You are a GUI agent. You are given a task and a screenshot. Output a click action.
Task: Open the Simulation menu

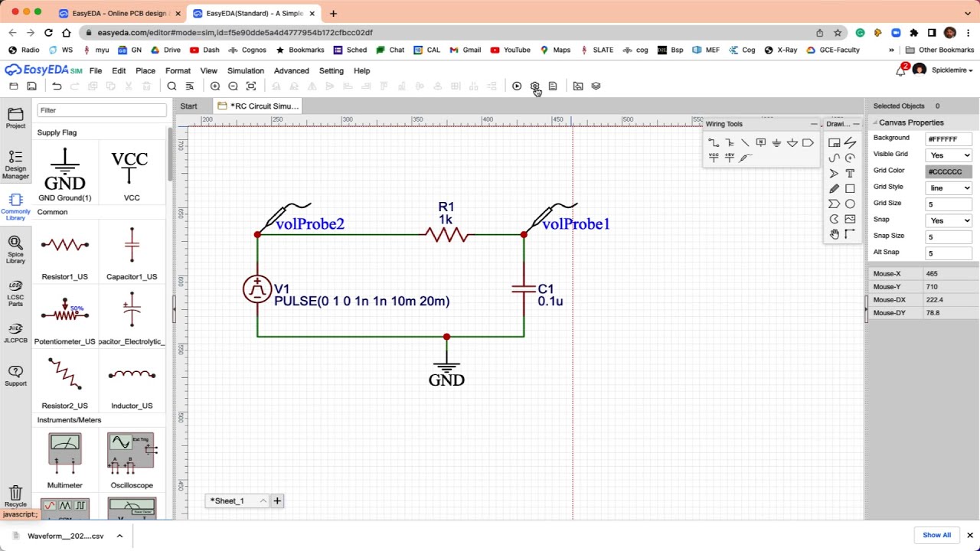(x=245, y=70)
